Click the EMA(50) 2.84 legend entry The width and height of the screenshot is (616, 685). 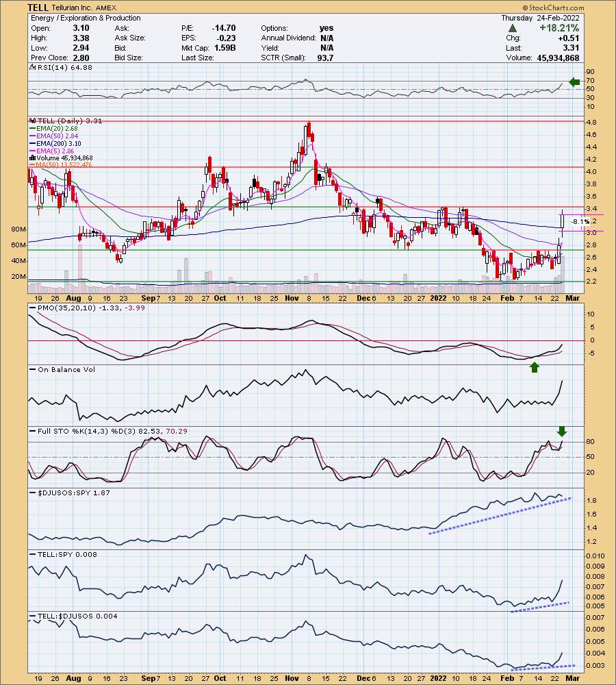53,136
